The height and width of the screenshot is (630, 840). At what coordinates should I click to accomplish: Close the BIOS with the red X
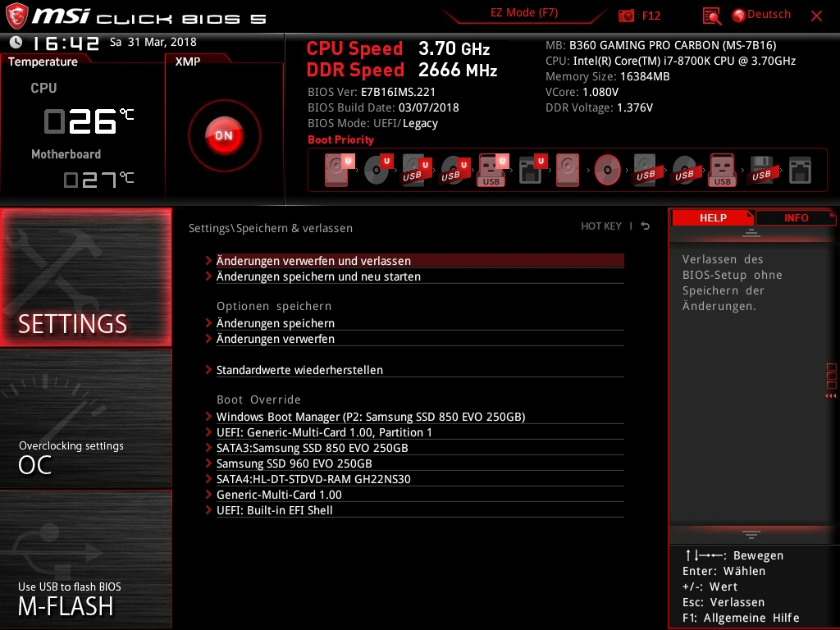[x=816, y=16]
